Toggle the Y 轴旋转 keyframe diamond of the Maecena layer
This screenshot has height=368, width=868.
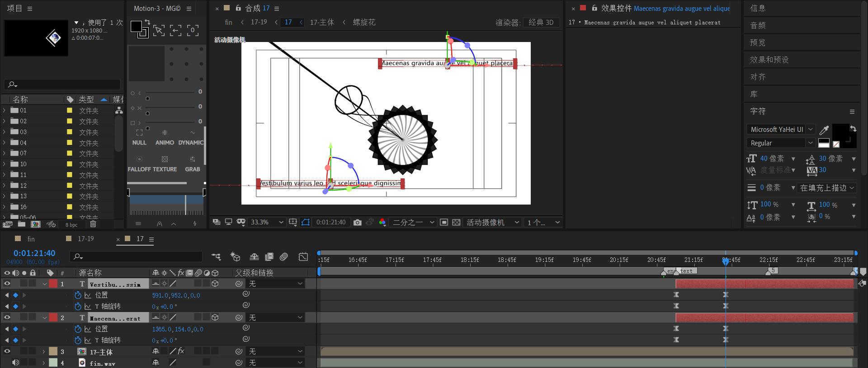click(x=15, y=340)
